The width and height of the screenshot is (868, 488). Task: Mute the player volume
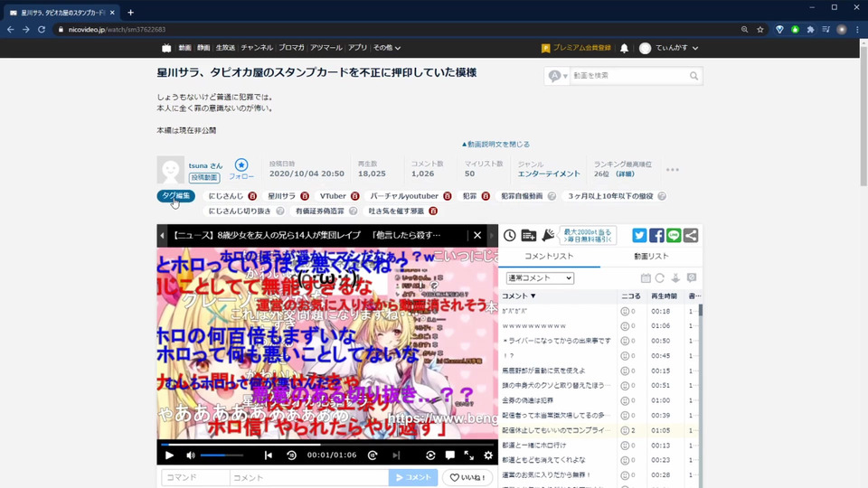coord(191,455)
